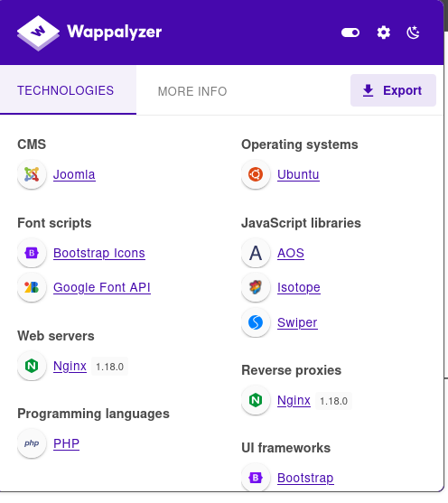Open settings via the gear icon
The height and width of the screenshot is (503, 448).
point(384,33)
